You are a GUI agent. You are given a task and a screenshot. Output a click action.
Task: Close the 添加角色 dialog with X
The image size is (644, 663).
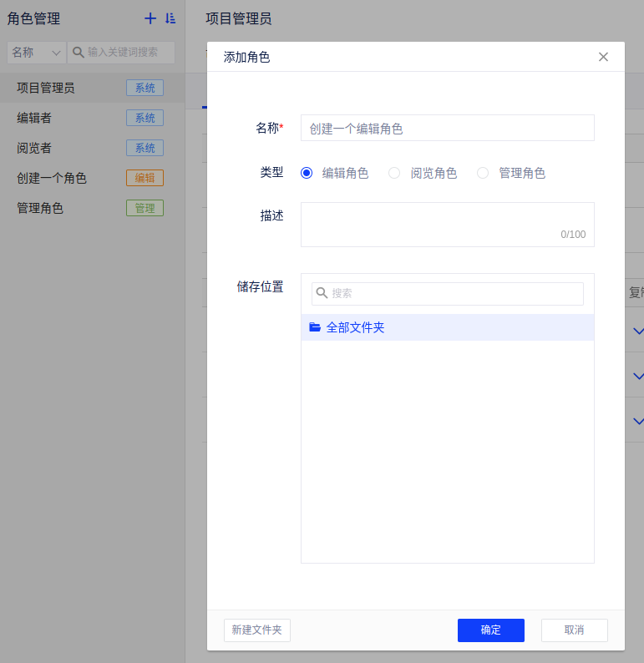tap(603, 57)
